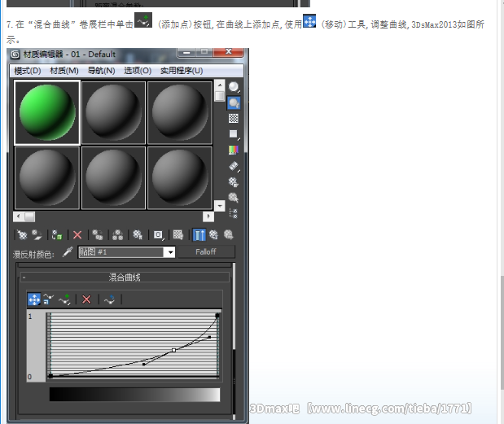Click the web page scrollbar thumb

pyautogui.click(x=502, y=333)
